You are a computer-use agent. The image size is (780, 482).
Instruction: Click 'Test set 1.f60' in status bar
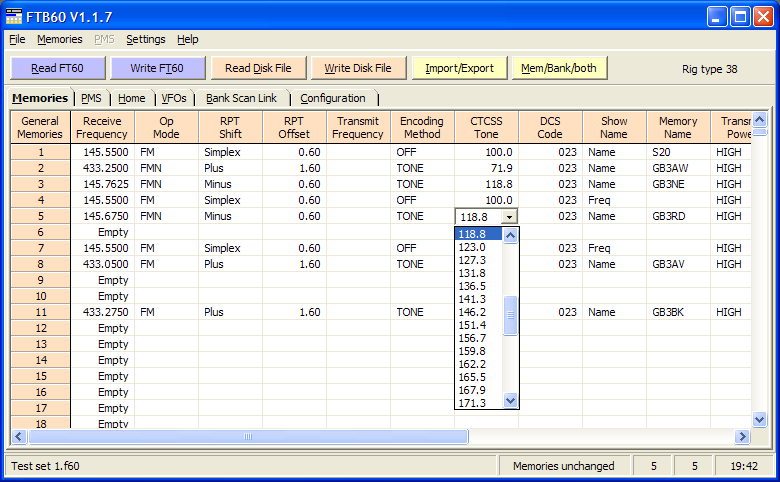[x=45, y=466]
